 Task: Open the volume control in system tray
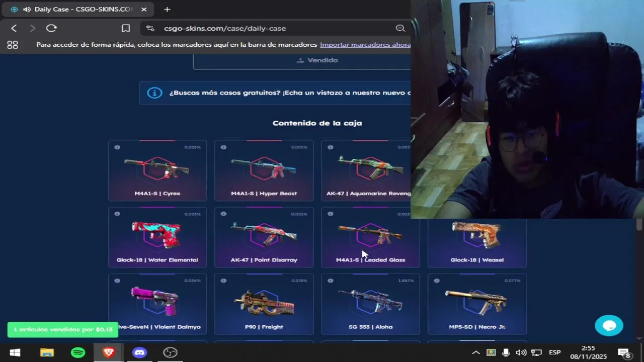click(x=521, y=352)
